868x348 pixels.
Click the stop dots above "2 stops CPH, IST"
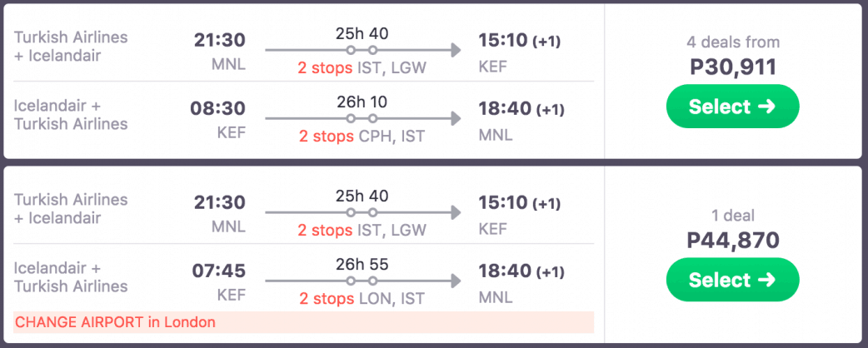point(362,118)
